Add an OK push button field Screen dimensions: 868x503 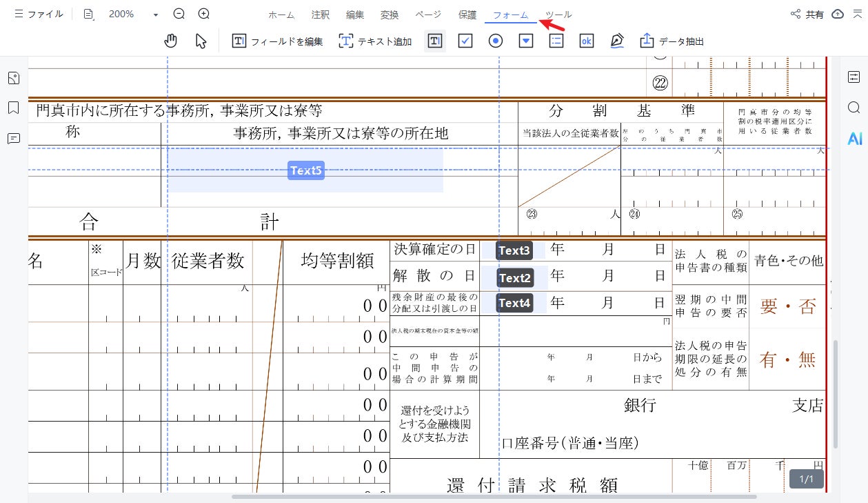587,41
